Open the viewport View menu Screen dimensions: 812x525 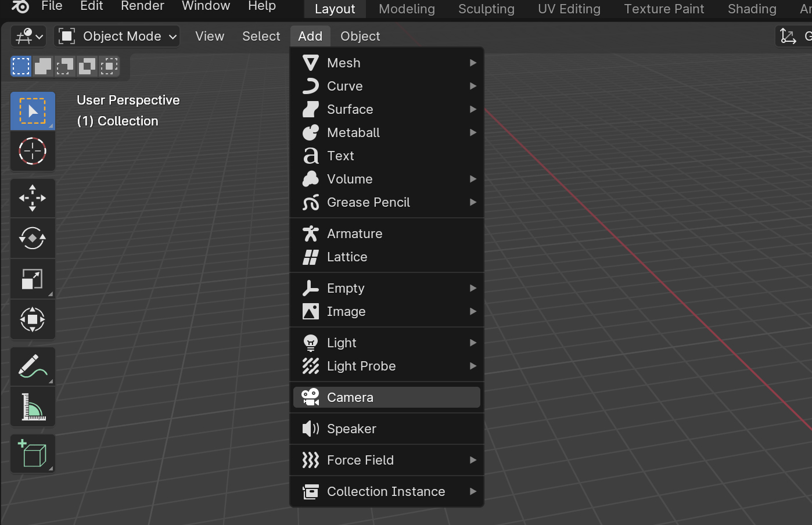[x=210, y=37]
